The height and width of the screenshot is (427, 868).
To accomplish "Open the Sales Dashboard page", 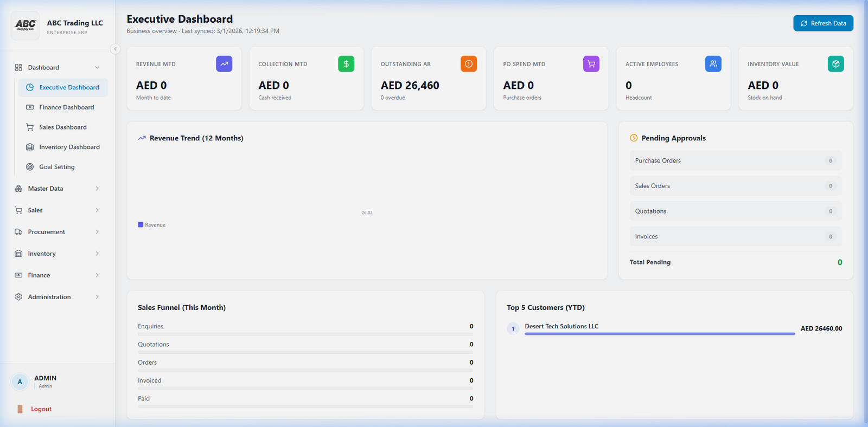I will tap(63, 127).
